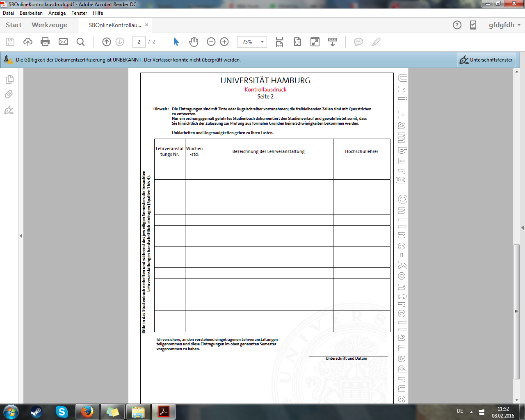Go to next page arrow
Viewport: 525px width, 420px height.
[120, 42]
